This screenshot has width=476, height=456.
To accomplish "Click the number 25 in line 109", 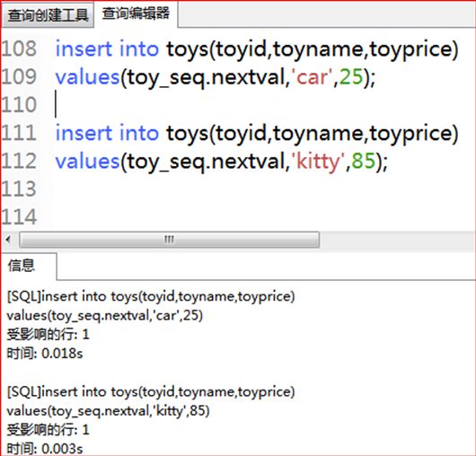I will point(351,77).
